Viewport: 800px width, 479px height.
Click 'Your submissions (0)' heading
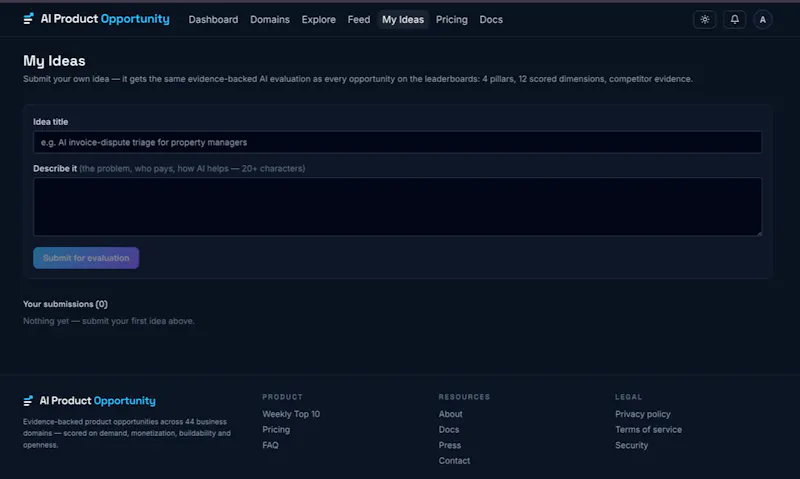(65, 304)
